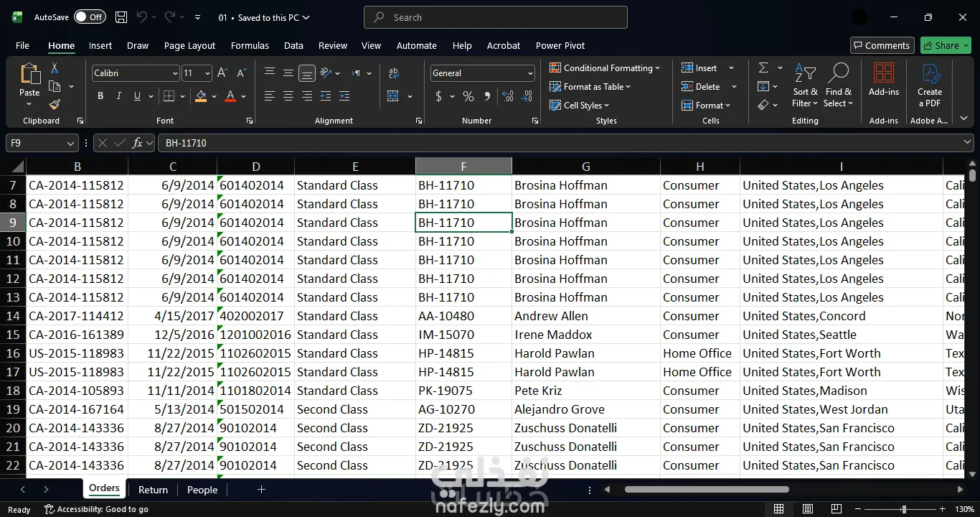
Task: Click the Cut scissors icon
Action: click(x=55, y=68)
